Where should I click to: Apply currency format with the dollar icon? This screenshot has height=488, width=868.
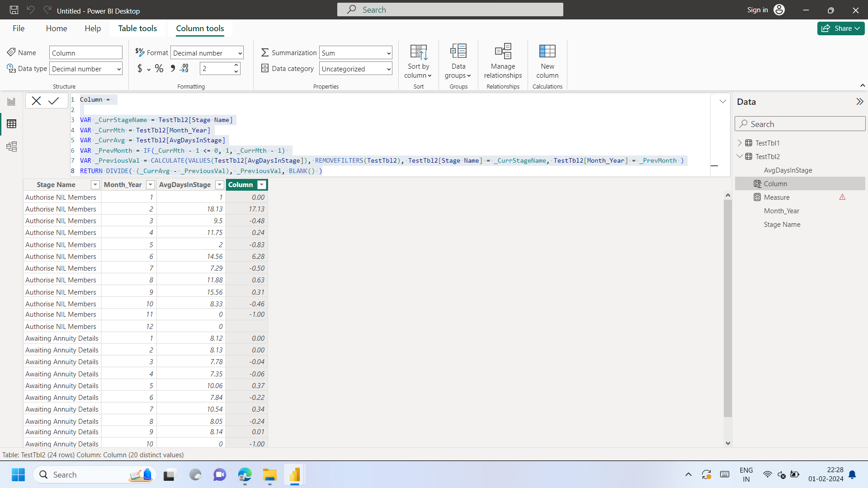(140, 68)
